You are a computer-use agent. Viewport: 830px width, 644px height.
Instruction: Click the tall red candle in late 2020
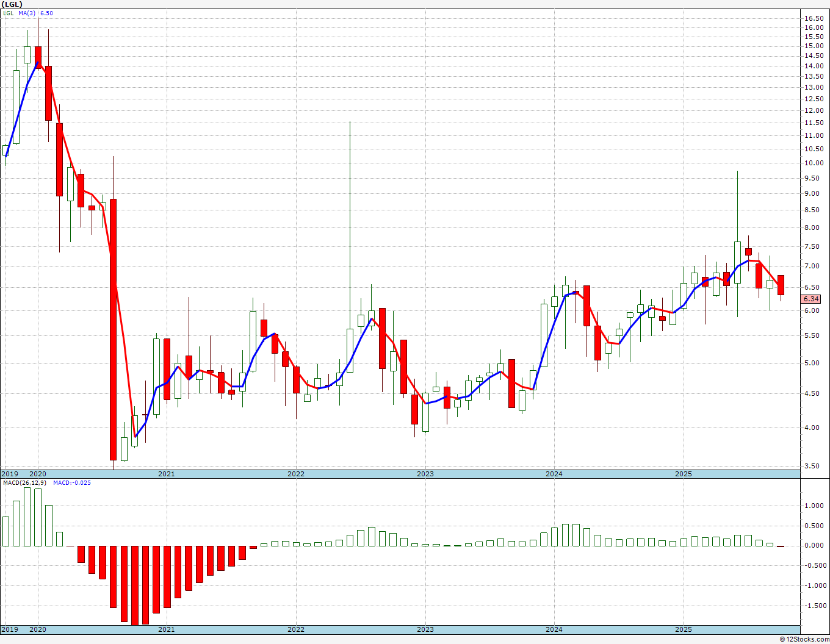(113, 329)
